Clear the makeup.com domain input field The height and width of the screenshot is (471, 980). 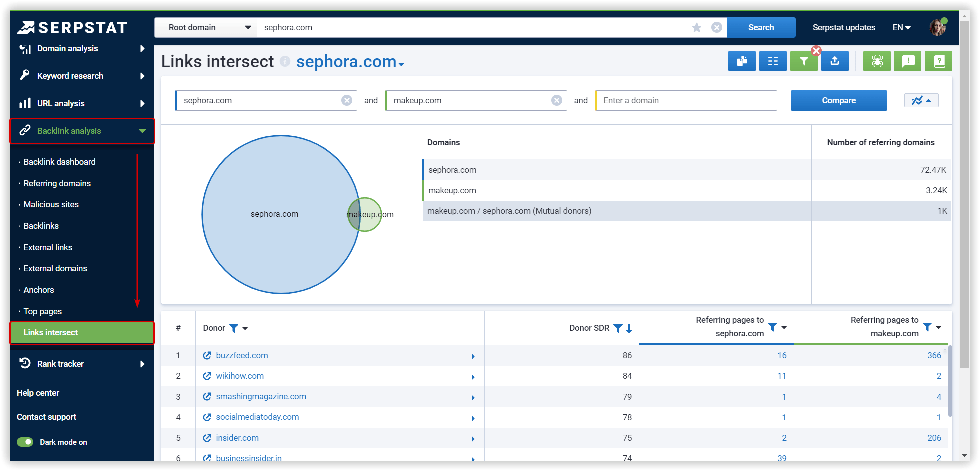pyautogui.click(x=557, y=100)
